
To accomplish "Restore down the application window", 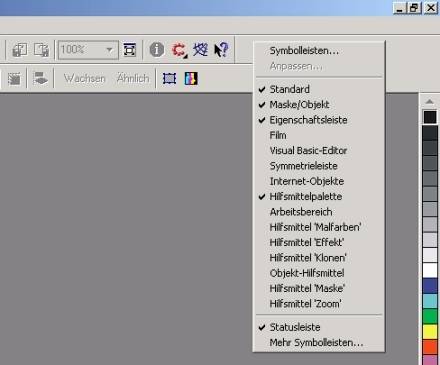I will pyautogui.click(x=414, y=7).
